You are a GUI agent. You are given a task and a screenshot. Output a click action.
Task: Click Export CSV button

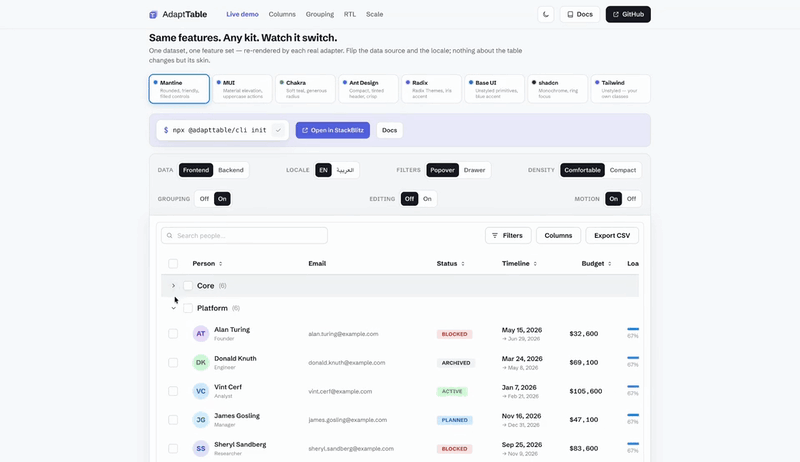coord(612,236)
